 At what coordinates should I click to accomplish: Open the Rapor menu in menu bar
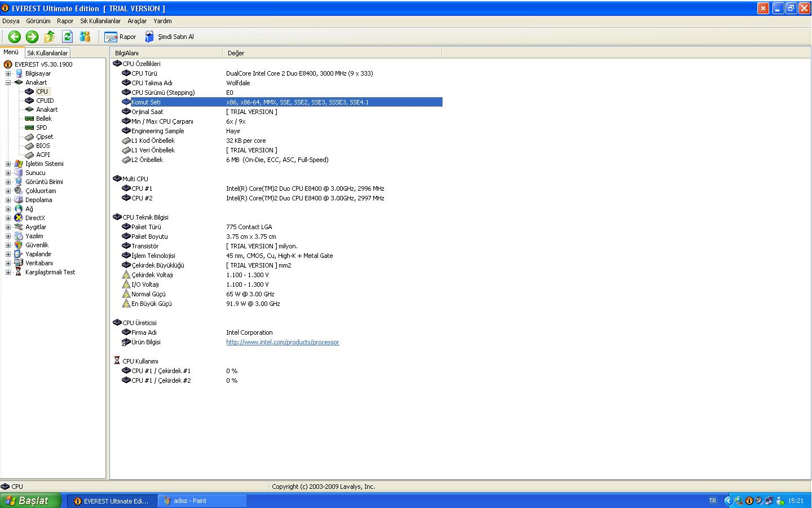coord(65,21)
